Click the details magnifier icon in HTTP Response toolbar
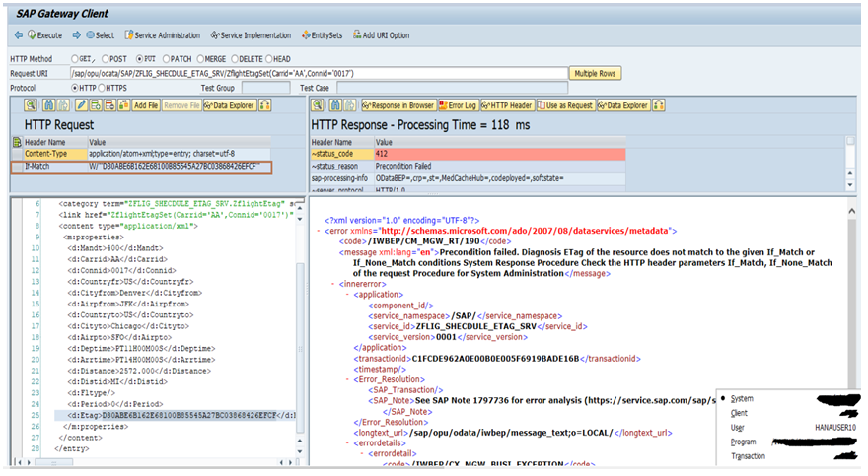 318,105
